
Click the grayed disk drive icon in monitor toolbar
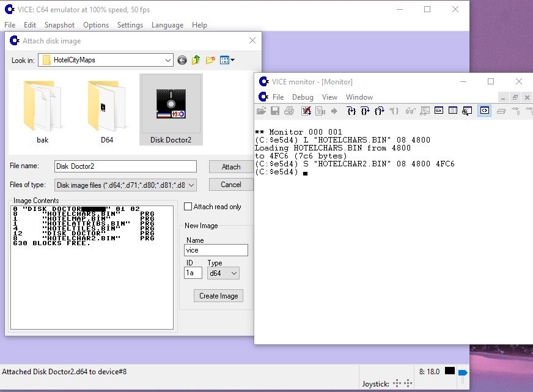[501, 111]
